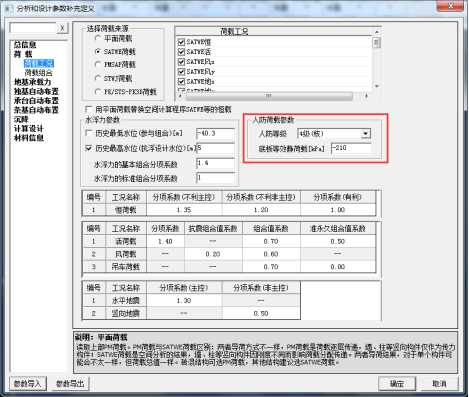Select 荷载工况 tree item
The width and height of the screenshot is (469, 397).
(x=39, y=63)
